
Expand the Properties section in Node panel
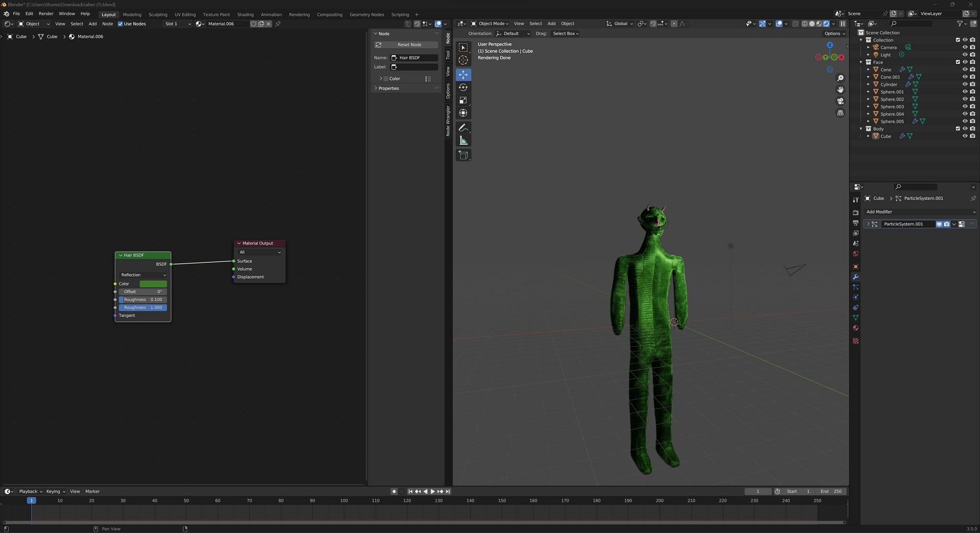click(x=388, y=88)
